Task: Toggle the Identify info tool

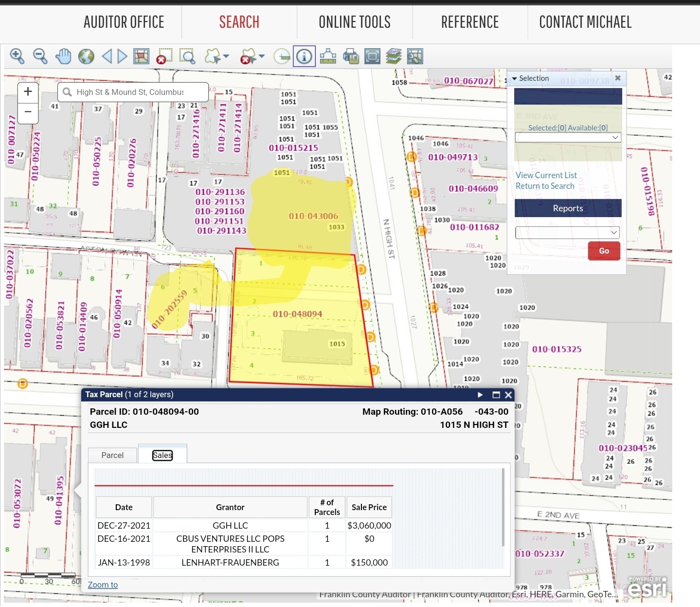Action: click(305, 56)
